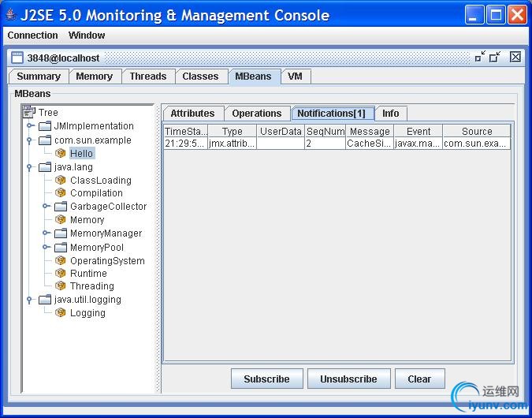This screenshot has height=418, width=532.
Task: Iconify the 3848@localhost internal frame
Action: pyautogui.click(x=480, y=57)
